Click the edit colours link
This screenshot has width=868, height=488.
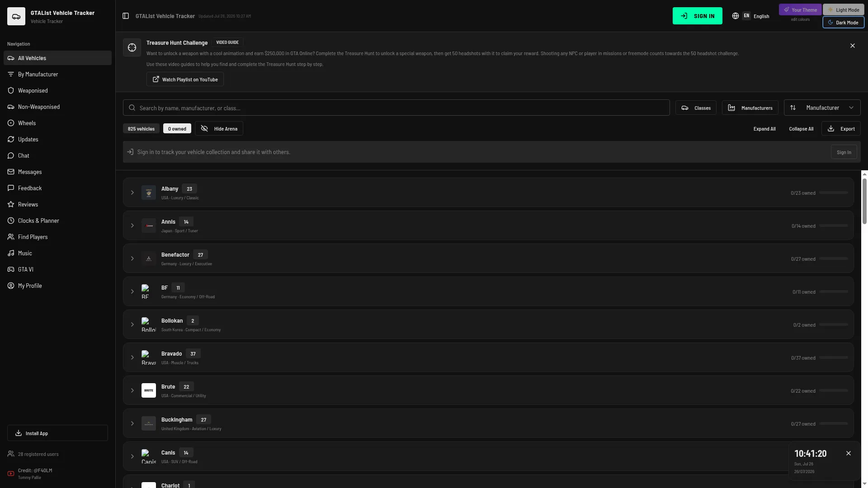coord(800,19)
